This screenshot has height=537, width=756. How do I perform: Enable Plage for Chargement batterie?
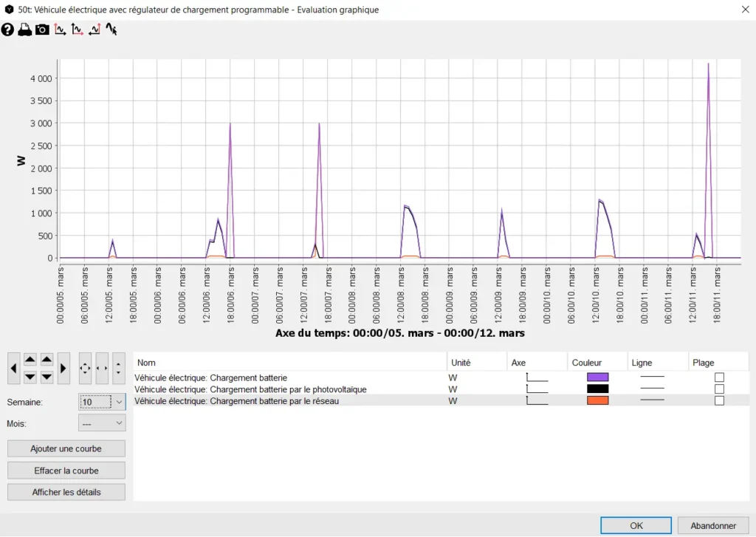click(719, 377)
